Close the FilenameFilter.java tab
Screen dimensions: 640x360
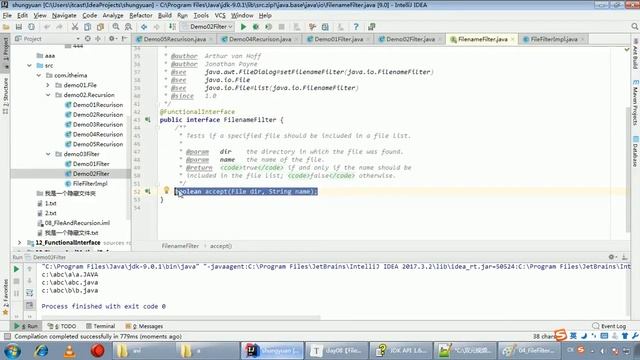click(x=513, y=39)
